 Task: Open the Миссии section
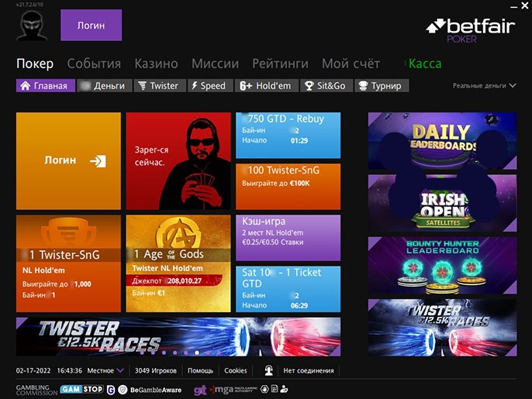(x=215, y=64)
